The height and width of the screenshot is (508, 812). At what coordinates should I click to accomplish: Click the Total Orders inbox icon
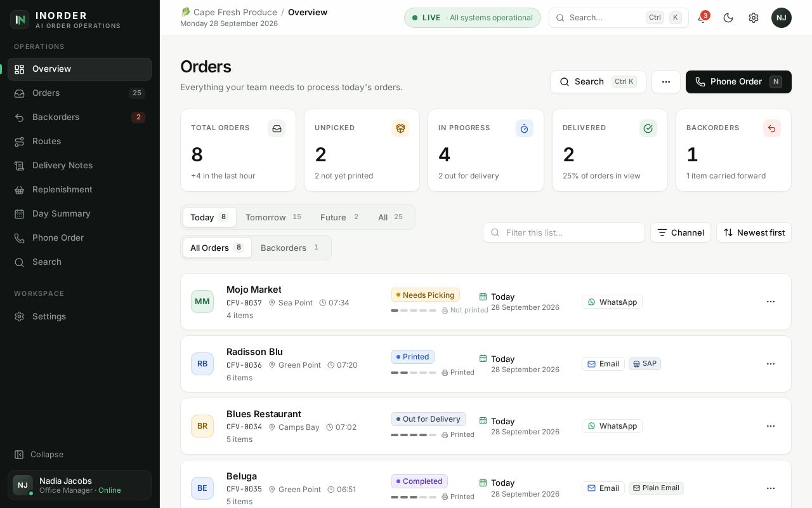[x=277, y=128]
